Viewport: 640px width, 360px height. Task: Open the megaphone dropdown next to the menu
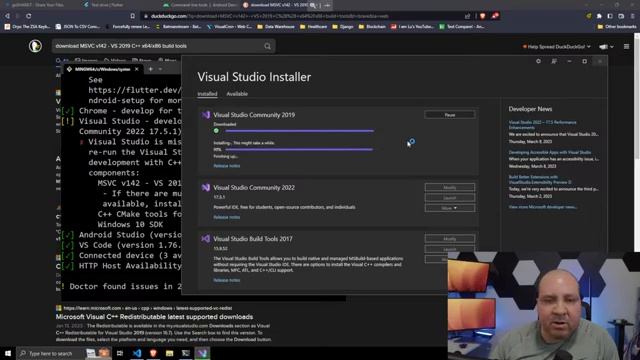[x=606, y=47]
